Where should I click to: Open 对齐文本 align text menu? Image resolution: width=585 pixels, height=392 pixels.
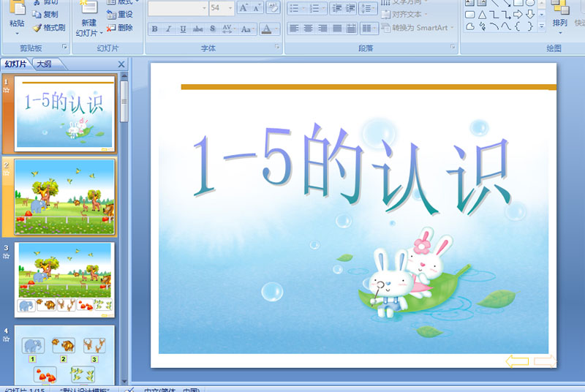[x=404, y=15]
